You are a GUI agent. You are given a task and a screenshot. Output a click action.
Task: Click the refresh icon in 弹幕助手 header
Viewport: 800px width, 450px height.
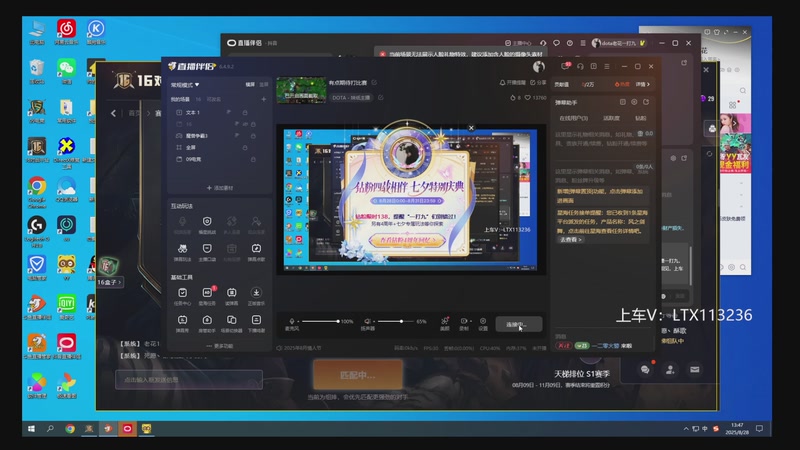click(646, 102)
